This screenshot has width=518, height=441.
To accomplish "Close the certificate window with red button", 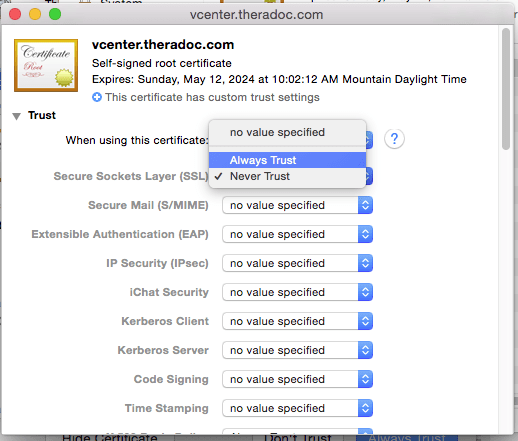I will point(15,14).
